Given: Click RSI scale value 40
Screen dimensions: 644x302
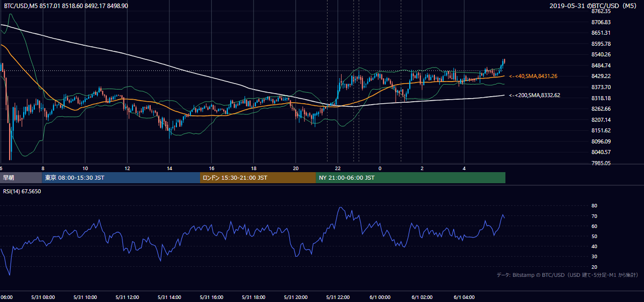Looking at the screenshot, I should click(x=594, y=246).
